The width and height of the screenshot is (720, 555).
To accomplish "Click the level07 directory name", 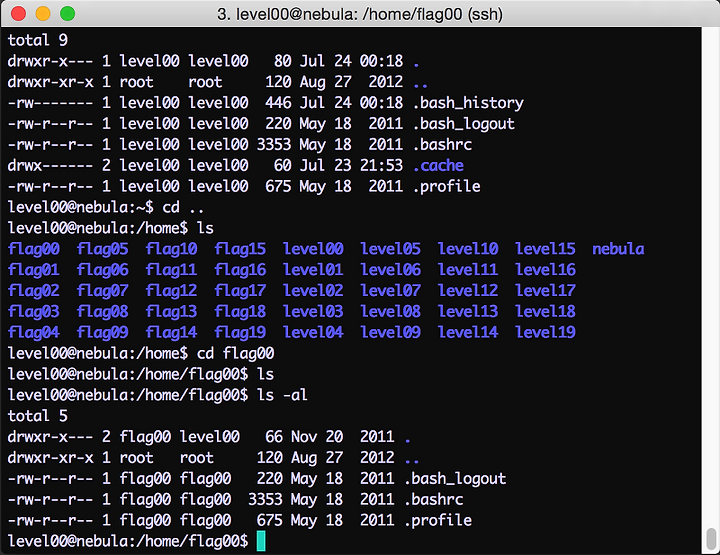I will tap(391, 290).
